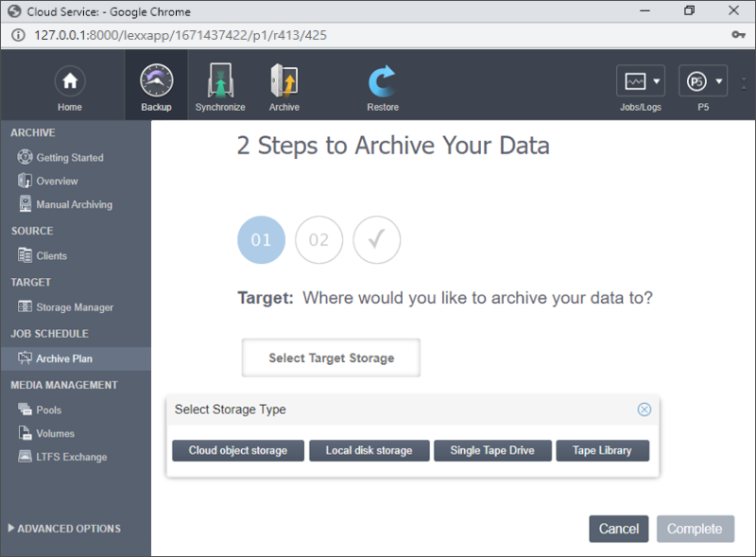Choose Single Tape Drive
The width and height of the screenshot is (756, 557).
pos(492,450)
